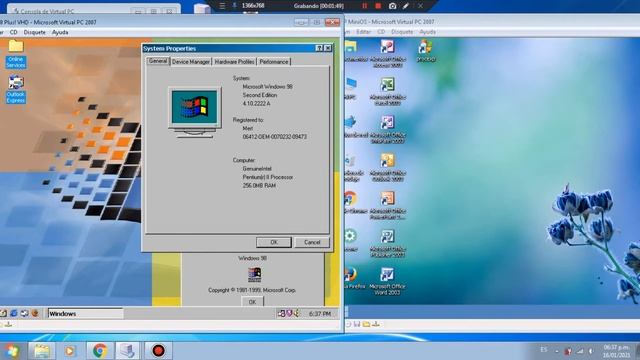640x360 pixels.
Task: Click the host clock showing 06:37 p.m.
Action: point(616,351)
